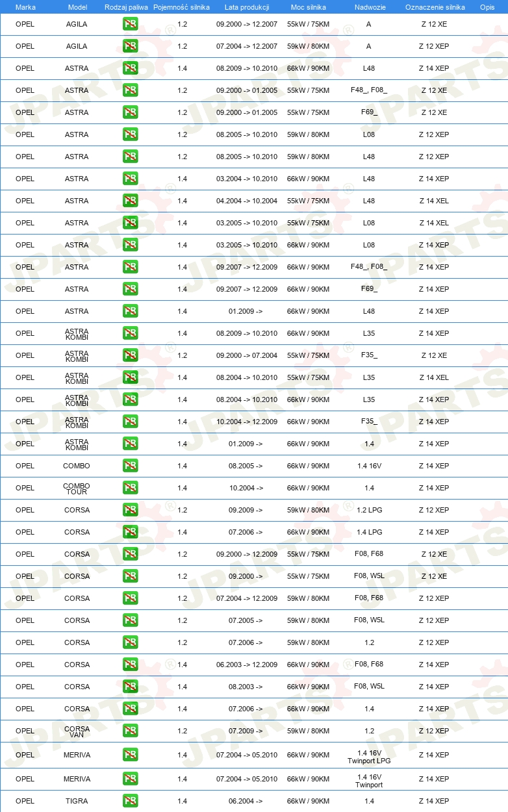
Task: Click the Moc silnika column header
Action: 308,7
